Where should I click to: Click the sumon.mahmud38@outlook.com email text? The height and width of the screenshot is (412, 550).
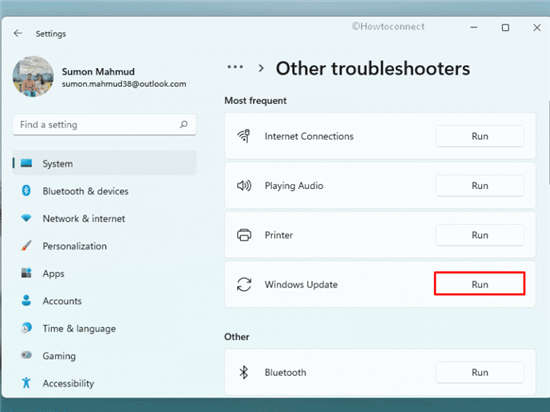pos(124,84)
